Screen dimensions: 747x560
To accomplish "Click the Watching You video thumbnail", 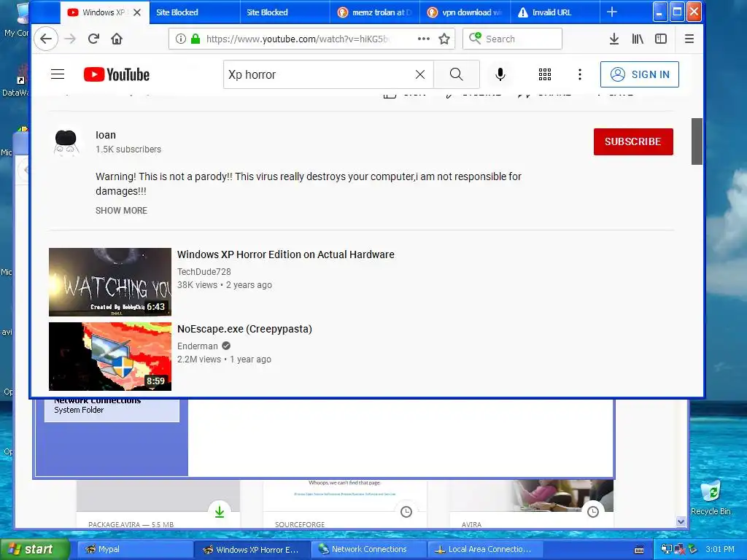I will click(110, 282).
